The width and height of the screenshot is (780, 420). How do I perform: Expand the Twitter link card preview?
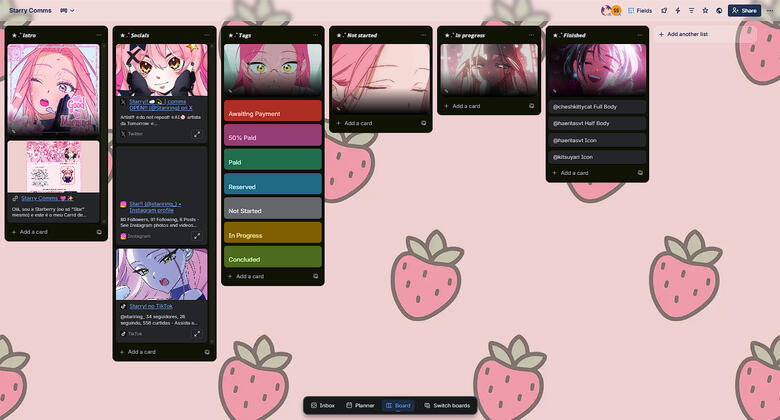pyautogui.click(x=197, y=134)
